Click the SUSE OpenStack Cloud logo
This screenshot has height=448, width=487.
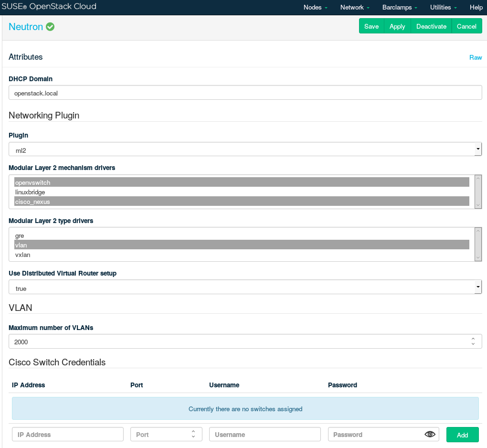coord(49,7)
